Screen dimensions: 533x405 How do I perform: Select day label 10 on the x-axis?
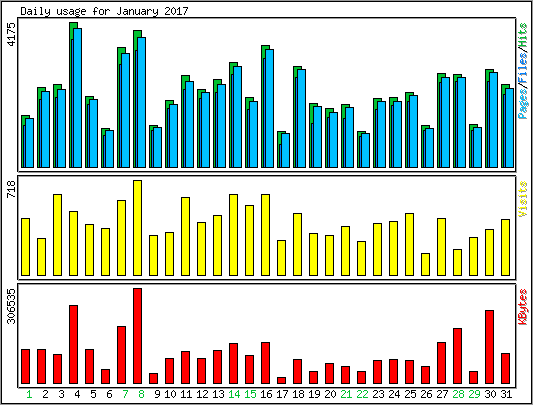click(x=170, y=394)
